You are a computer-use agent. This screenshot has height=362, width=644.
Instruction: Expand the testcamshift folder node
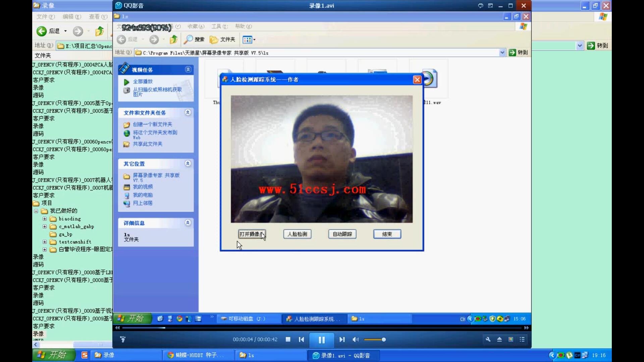[x=45, y=242]
